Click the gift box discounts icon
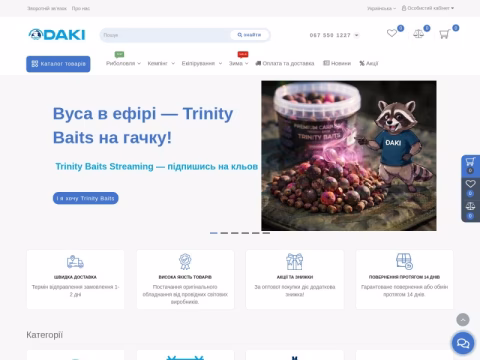The height and width of the screenshot is (360, 480). tap(295, 262)
